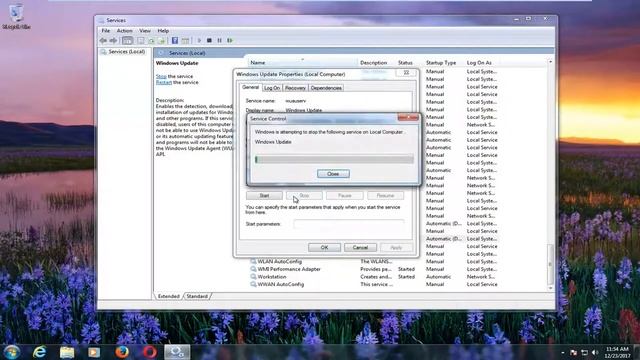Open Windows Explorer folder on taskbar

pos(67,352)
